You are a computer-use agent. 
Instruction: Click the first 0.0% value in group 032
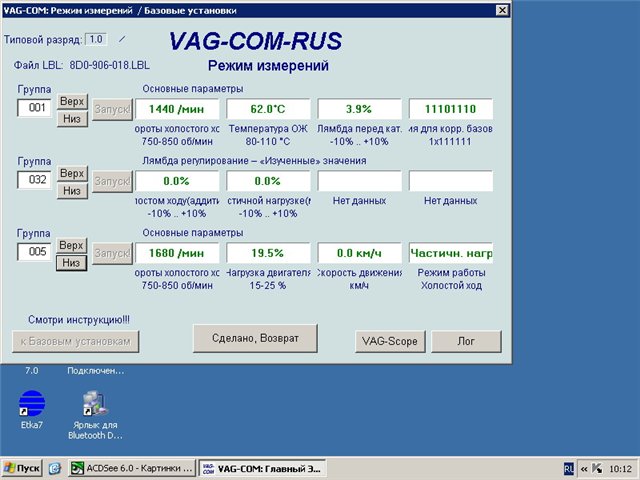point(177,181)
